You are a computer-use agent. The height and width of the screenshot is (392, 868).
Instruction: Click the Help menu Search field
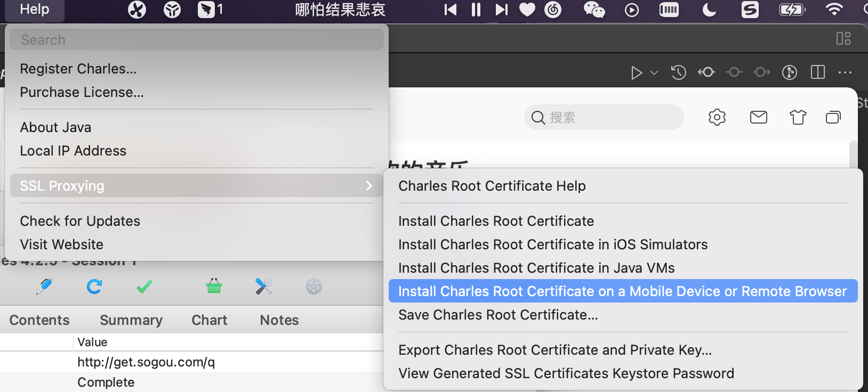(197, 40)
